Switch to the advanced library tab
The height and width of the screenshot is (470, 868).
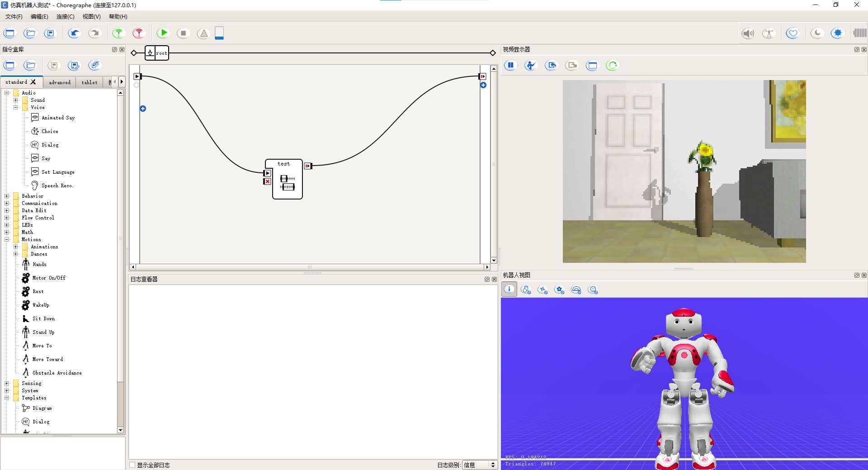click(59, 82)
